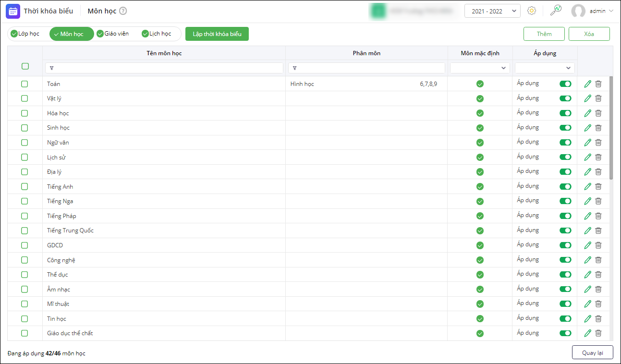This screenshot has width=621, height=364.
Task: Click the Lập thời khóa biểu button
Action: point(217,34)
